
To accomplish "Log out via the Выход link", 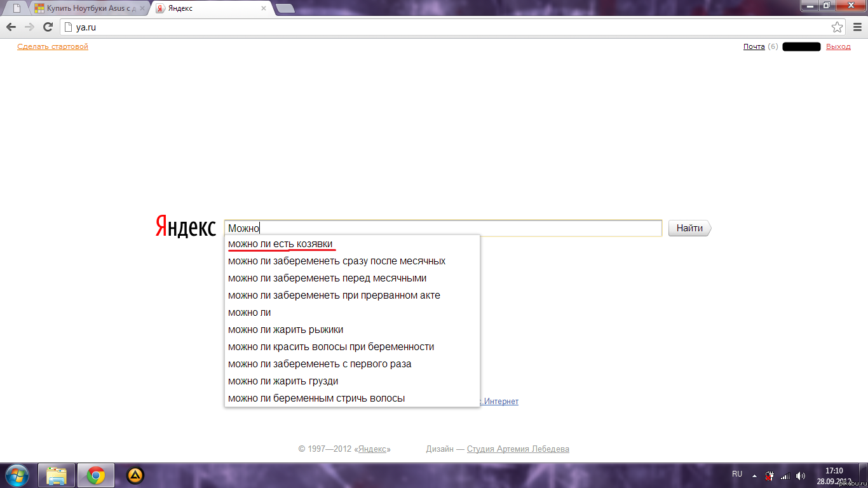I will click(838, 46).
